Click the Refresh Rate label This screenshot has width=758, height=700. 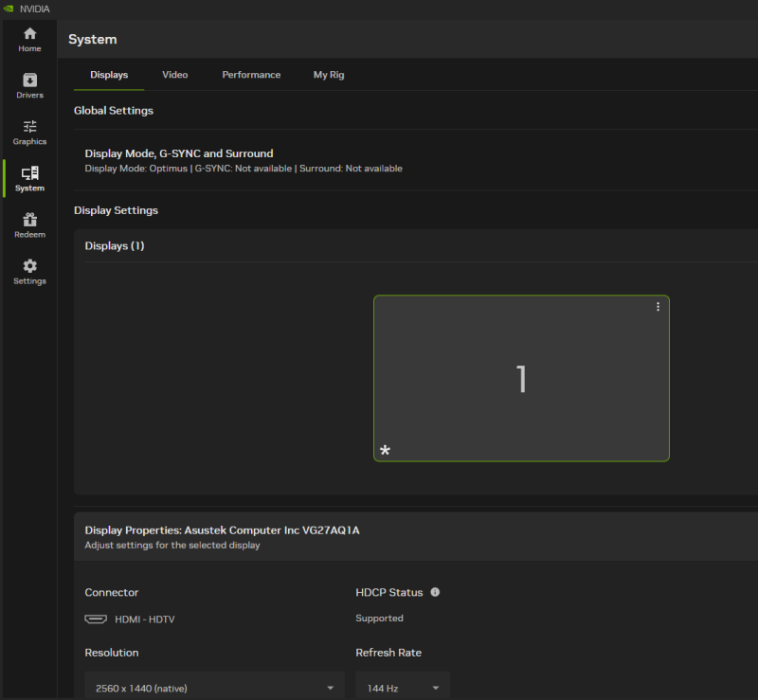tap(388, 653)
